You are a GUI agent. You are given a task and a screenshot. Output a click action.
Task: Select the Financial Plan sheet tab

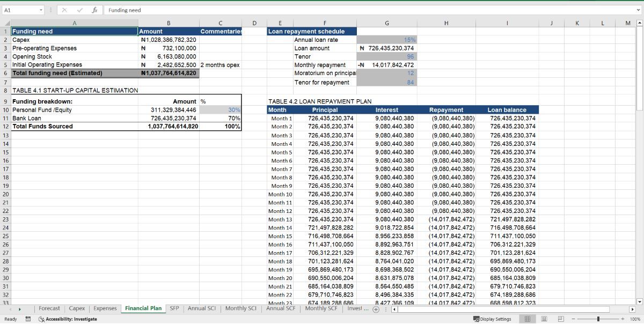(143, 308)
